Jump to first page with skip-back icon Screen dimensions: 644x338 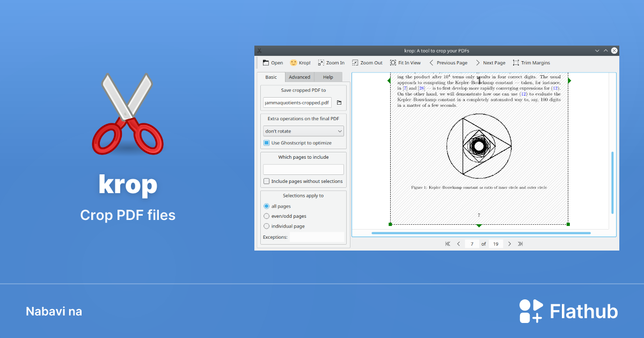pyautogui.click(x=448, y=244)
